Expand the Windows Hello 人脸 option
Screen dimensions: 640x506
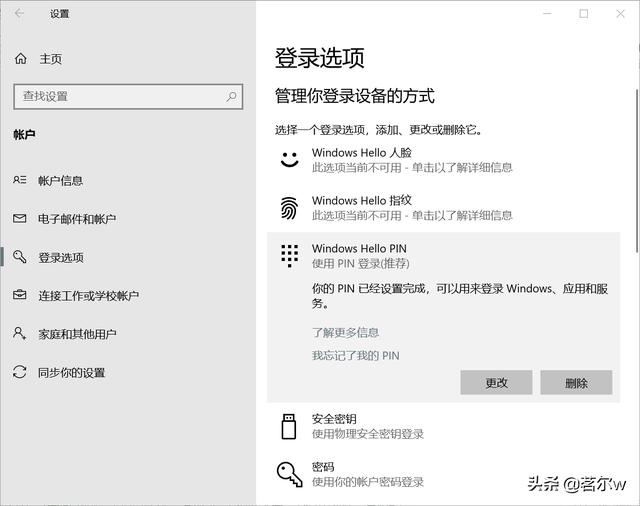[443, 160]
